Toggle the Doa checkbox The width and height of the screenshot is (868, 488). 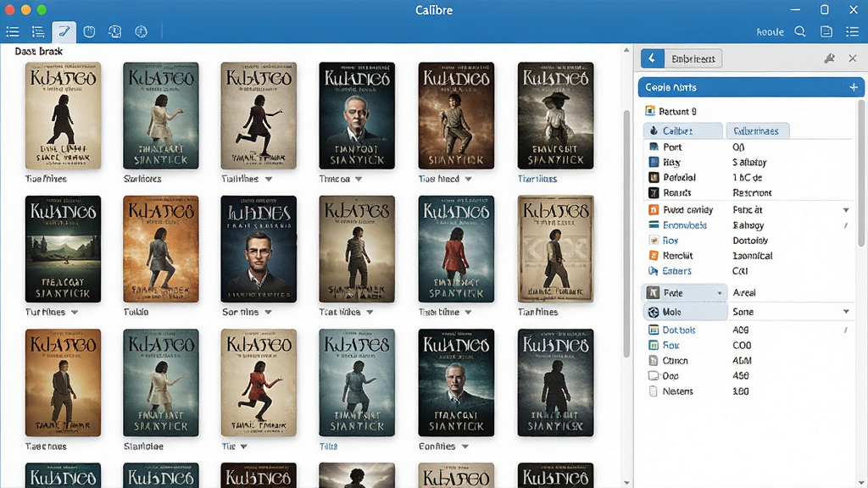(654, 375)
